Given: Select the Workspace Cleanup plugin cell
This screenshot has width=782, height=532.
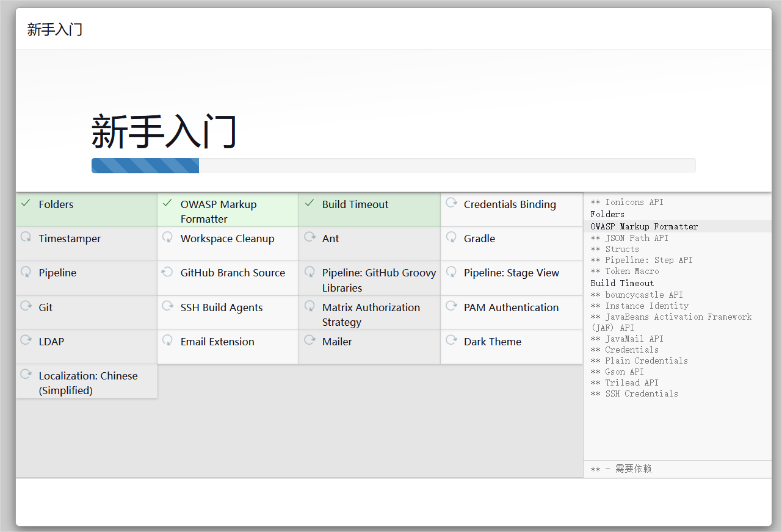Looking at the screenshot, I should (228, 244).
